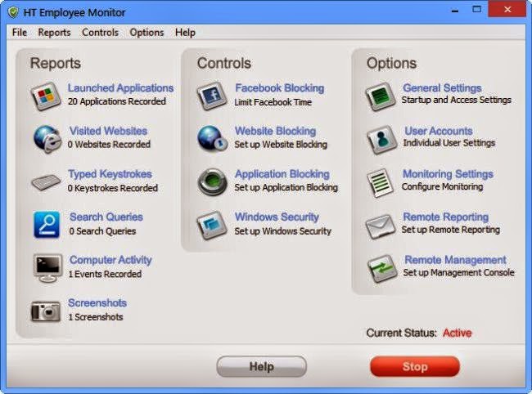Minimize the HT Employee Monitor window
Viewport: 532px width, 394px height.
click(455, 10)
